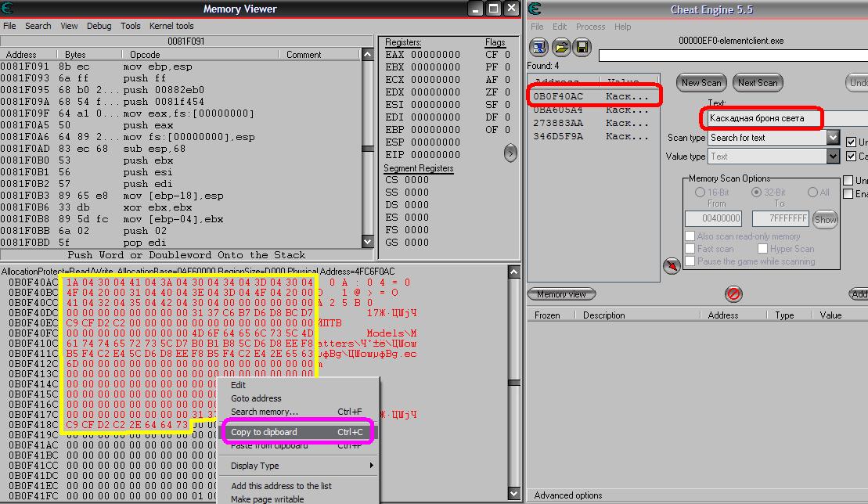
Task: Click the hex view scrollbar thumb
Action: tap(514, 382)
